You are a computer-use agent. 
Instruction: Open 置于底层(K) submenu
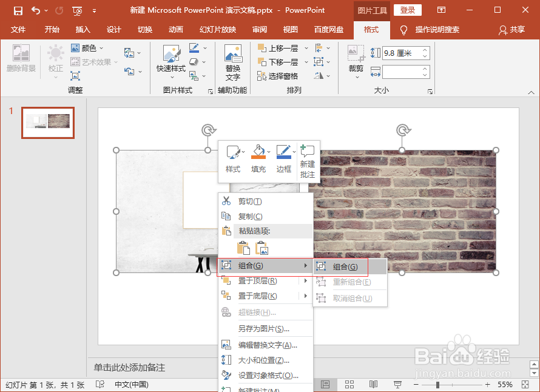pyautogui.click(x=266, y=296)
